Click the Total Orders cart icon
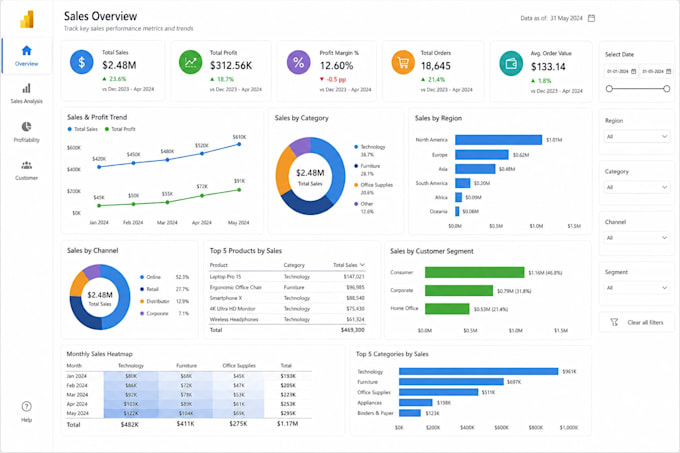680x453 pixels. 403,62
